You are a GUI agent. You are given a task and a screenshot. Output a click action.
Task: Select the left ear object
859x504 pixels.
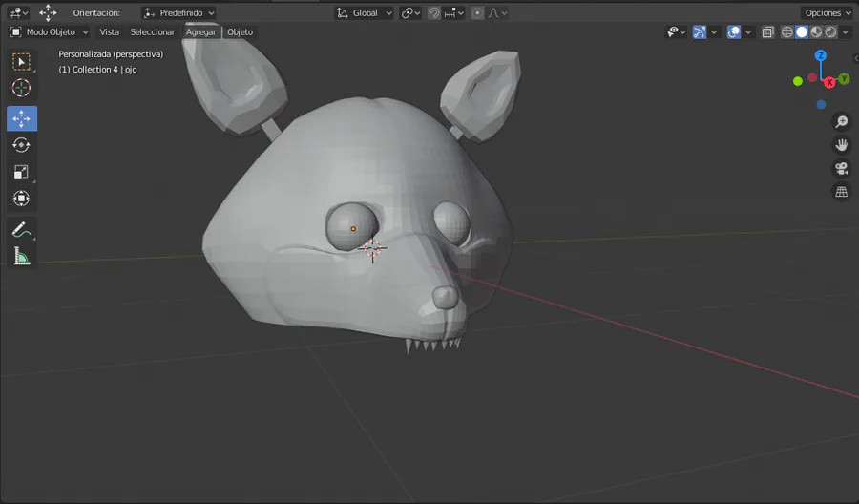tap(236, 82)
